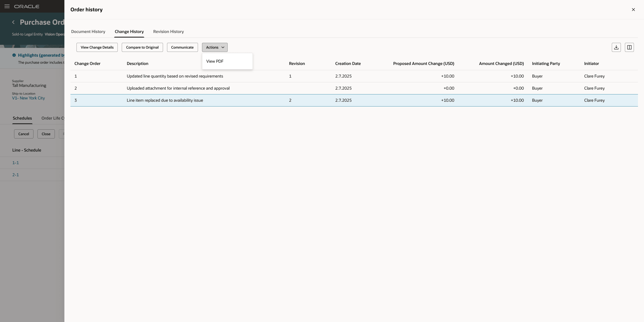Image resolution: width=644 pixels, height=322 pixels.
Task: Open the hamburger navigation menu
Action: pos(7,6)
